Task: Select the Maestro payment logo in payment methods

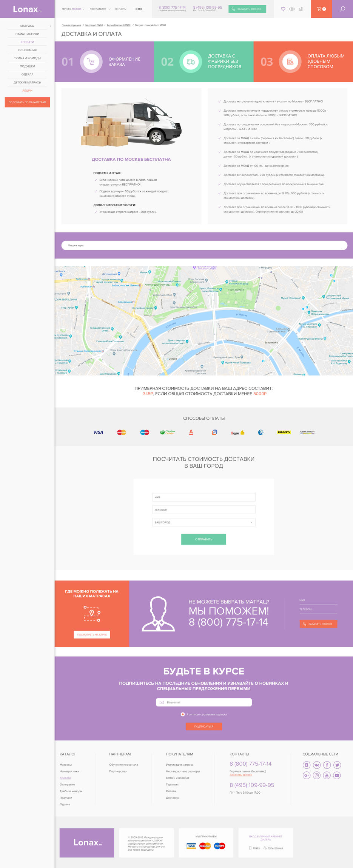Action: point(145,432)
